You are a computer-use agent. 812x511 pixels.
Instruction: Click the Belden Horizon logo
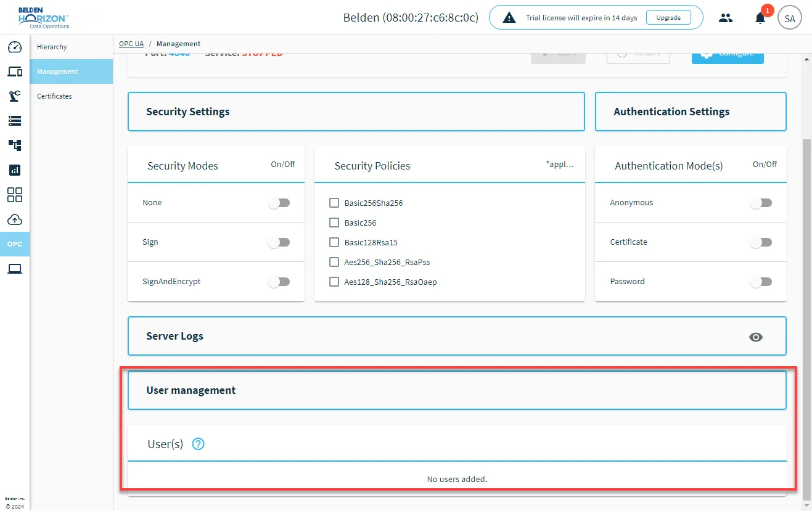[44, 17]
